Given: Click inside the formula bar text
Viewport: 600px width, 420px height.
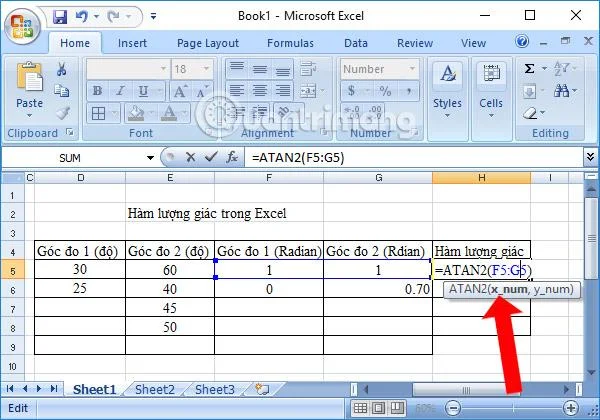Looking at the screenshot, I should click(298, 158).
